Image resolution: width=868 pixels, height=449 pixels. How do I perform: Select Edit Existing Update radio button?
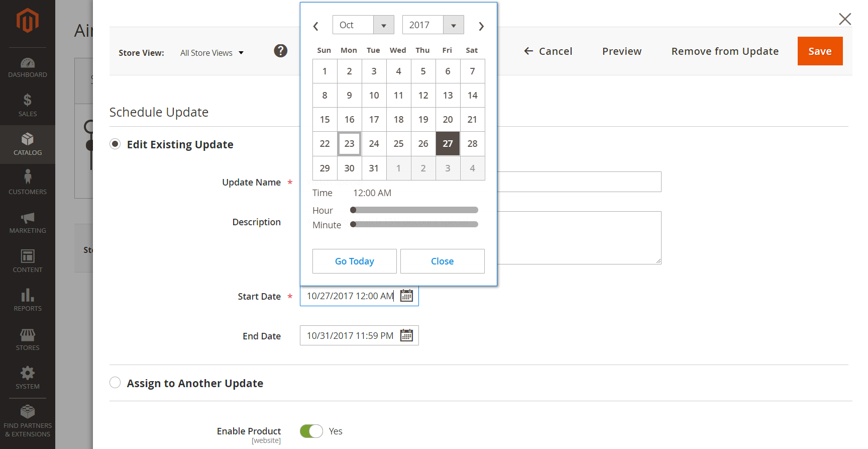pyautogui.click(x=115, y=144)
